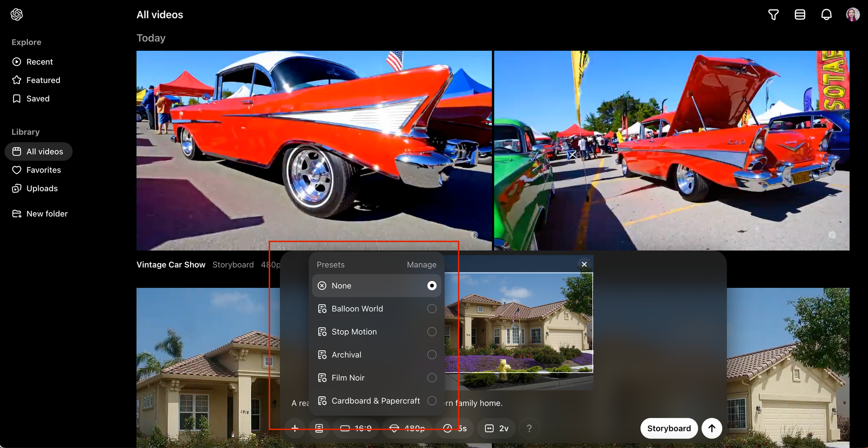Click the prompt text ending in family home

(x=473, y=403)
